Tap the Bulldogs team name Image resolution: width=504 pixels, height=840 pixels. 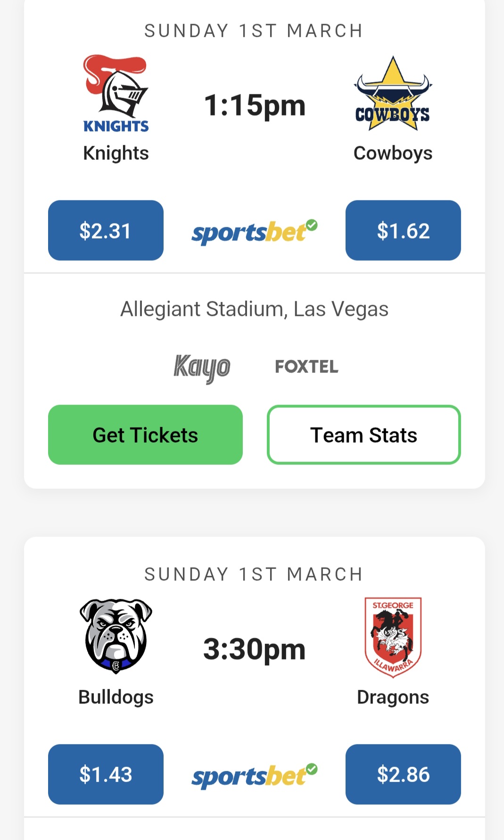[x=116, y=697]
